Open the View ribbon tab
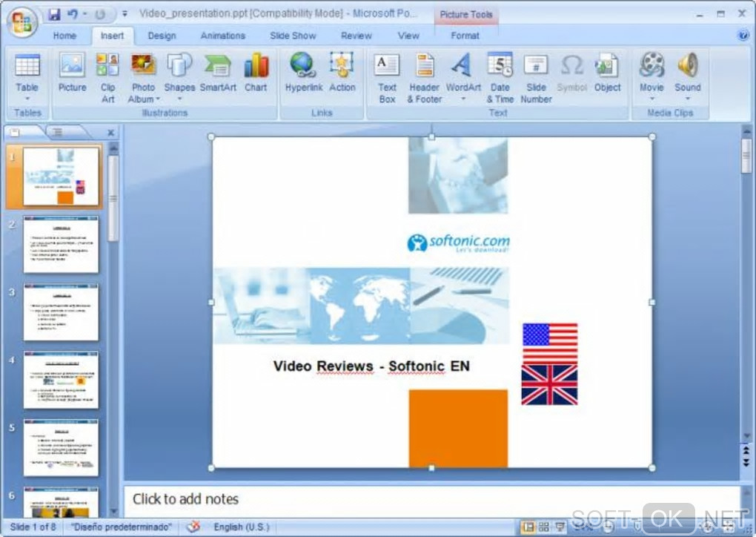The image size is (756, 537). pos(408,36)
